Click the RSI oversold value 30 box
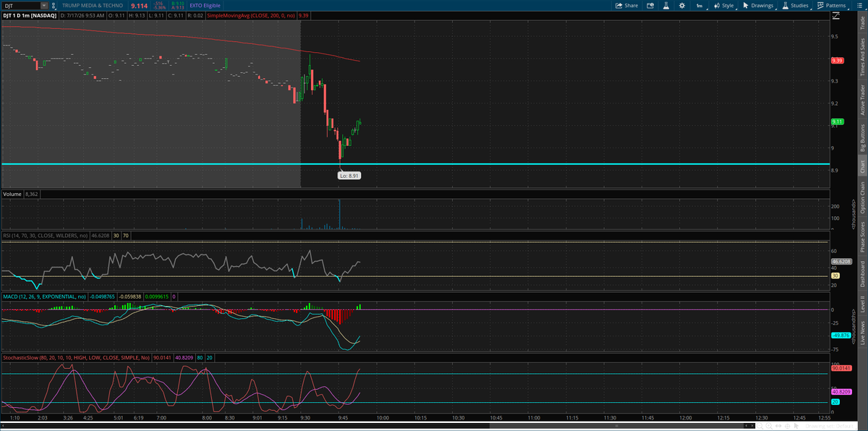The image size is (868, 431). [116, 235]
